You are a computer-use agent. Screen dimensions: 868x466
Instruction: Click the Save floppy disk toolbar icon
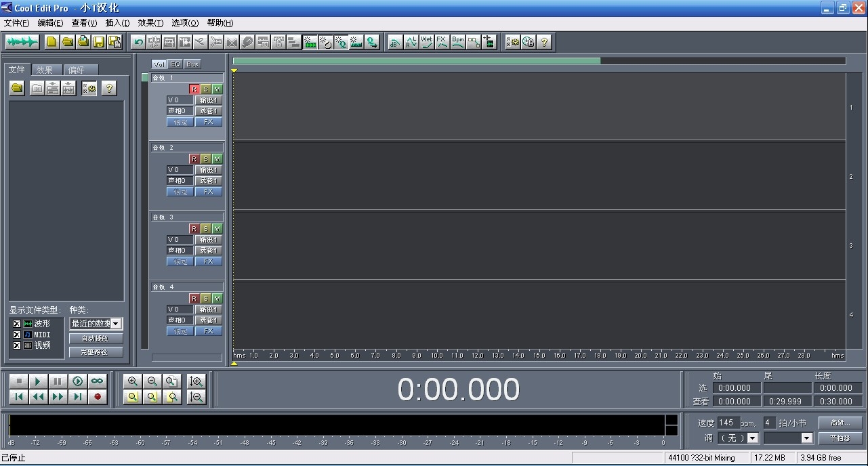coord(99,42)
